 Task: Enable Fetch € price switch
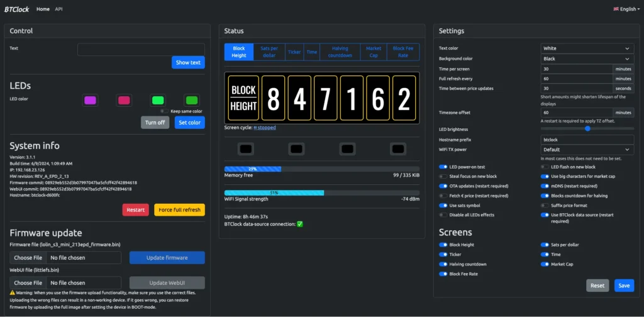coord(443,196)
